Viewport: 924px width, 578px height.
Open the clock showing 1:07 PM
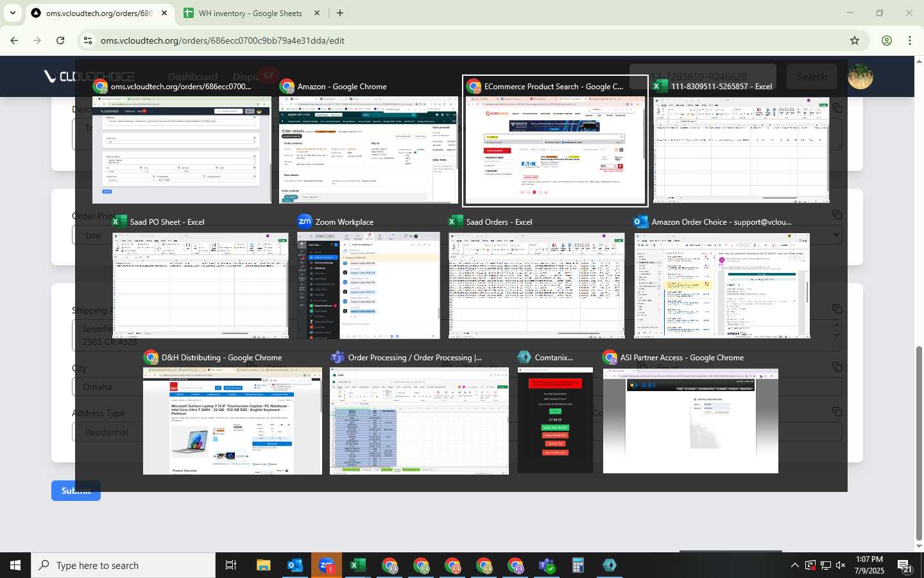(870, 565)
